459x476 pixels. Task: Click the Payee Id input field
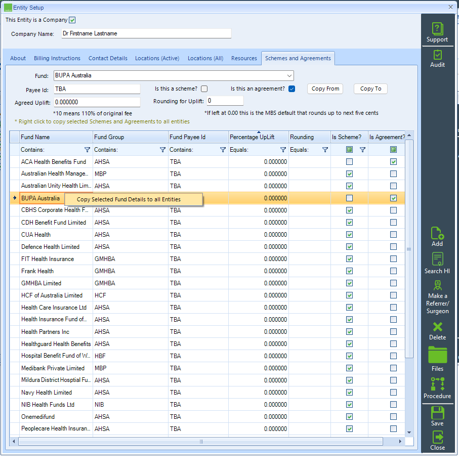(x=97, y=89)
